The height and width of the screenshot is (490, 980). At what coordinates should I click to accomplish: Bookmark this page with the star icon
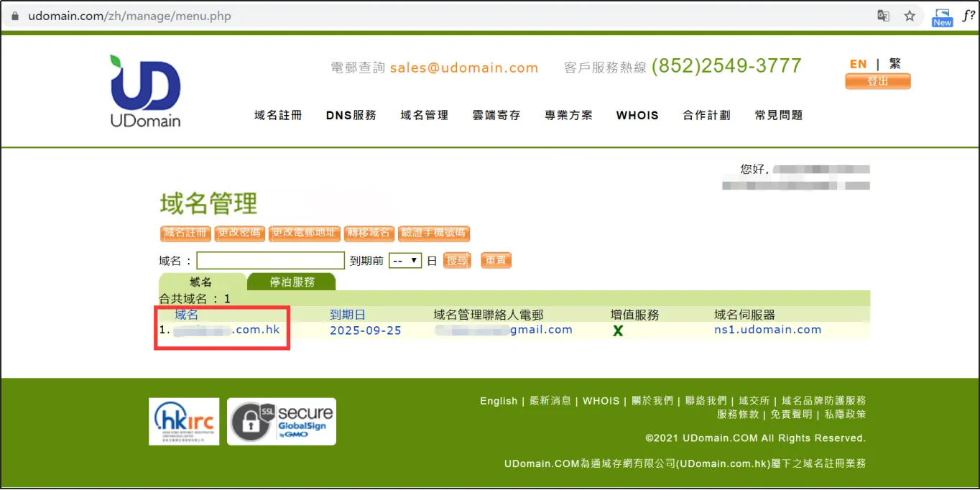910,16
